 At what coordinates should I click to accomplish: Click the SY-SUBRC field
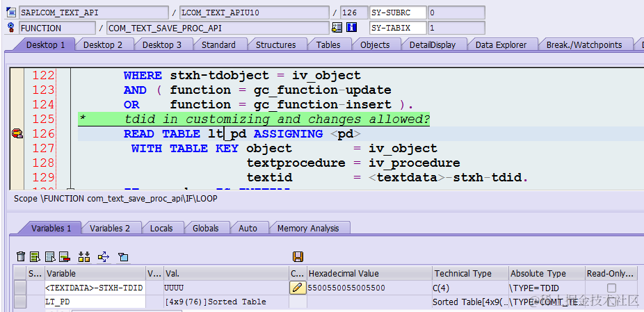[x=398, y=13]
